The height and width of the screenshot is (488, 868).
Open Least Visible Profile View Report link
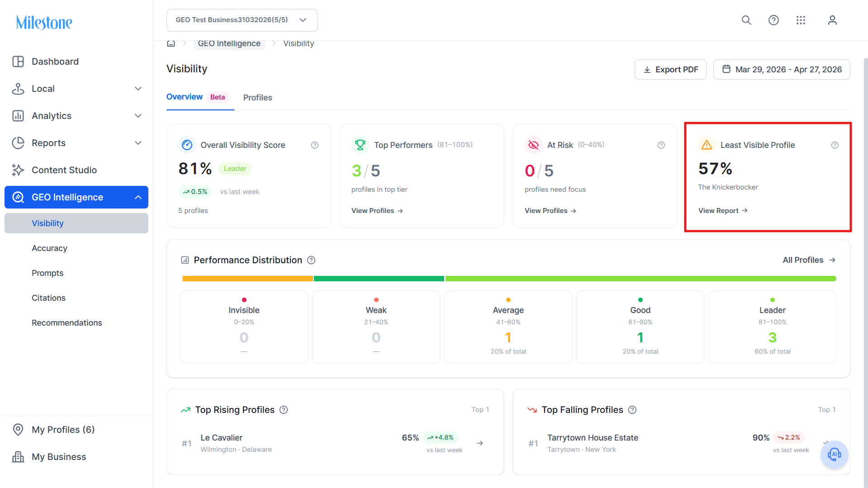point(723,211)
